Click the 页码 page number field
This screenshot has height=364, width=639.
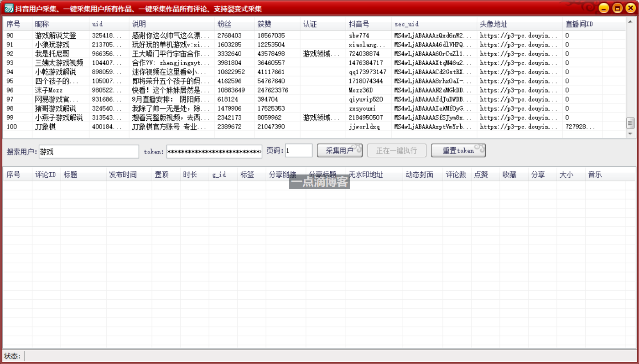[299, 151]
